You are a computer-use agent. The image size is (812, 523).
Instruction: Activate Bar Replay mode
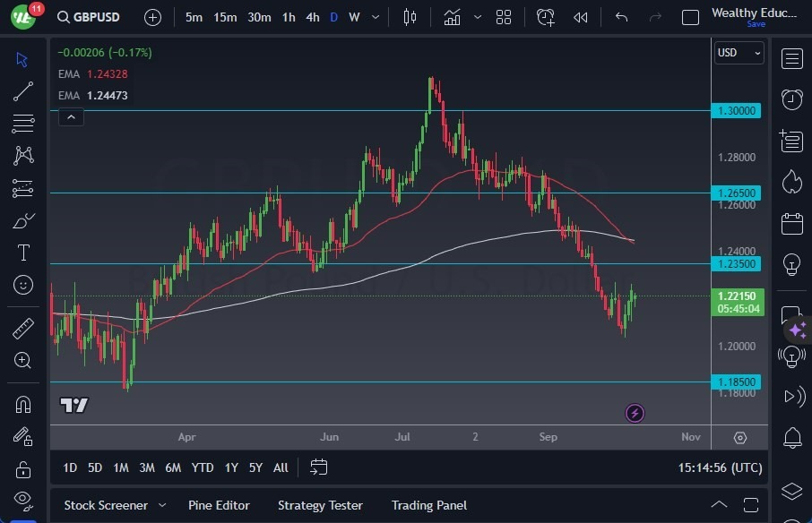(x=580, y=16)
